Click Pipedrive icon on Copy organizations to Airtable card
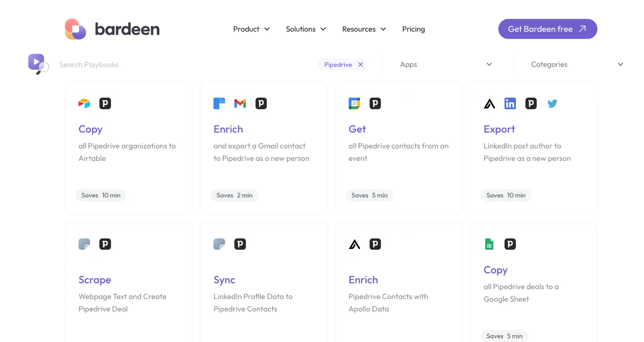The width and height of the screenshot is (644, 342). 105,103
